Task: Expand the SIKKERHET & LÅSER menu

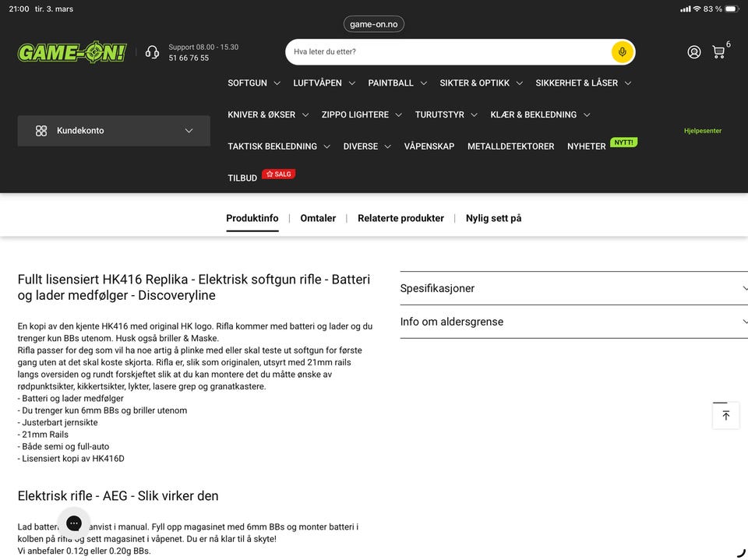Action: point(583,83)
